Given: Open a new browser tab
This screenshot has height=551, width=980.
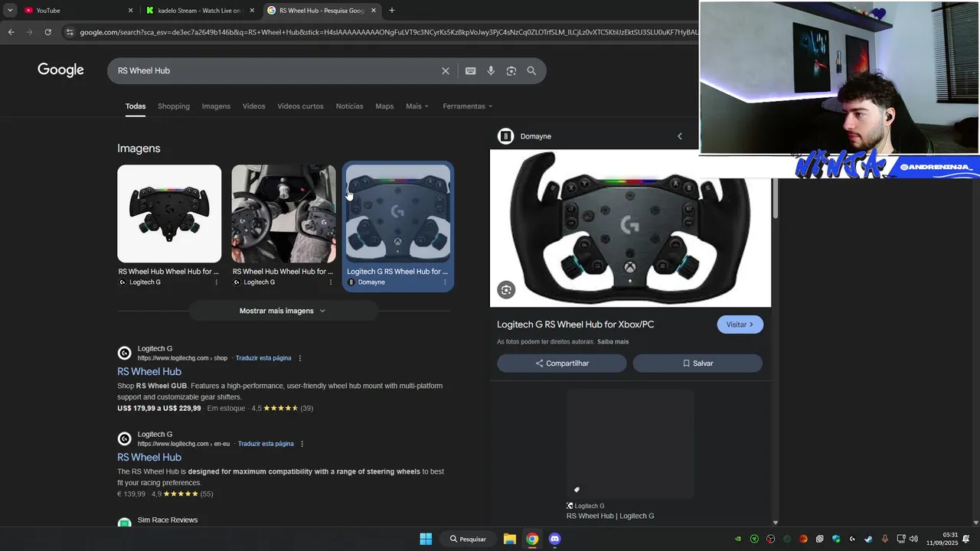Looking at the screenshot, I should pyautogui.click(x=392, y=10).
